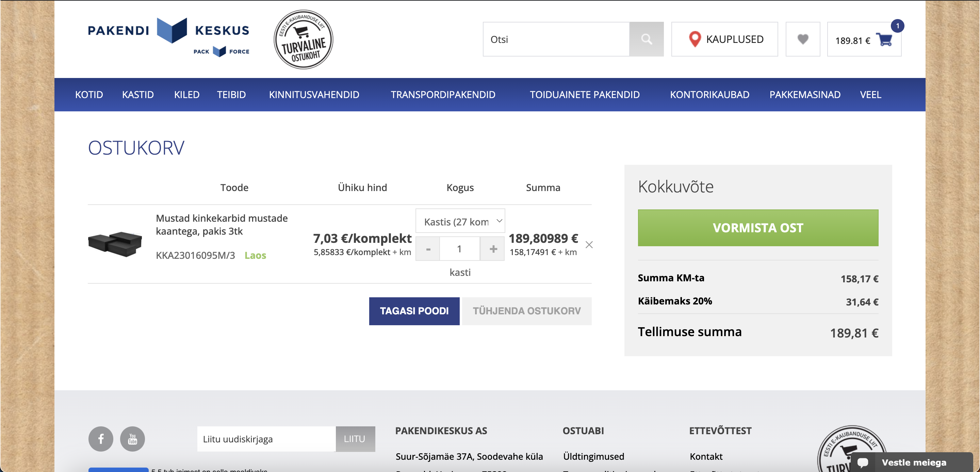Screen dimensions: 980x472
Task: Click the TAGASI POODI button
Action: [x=414, y=311]
